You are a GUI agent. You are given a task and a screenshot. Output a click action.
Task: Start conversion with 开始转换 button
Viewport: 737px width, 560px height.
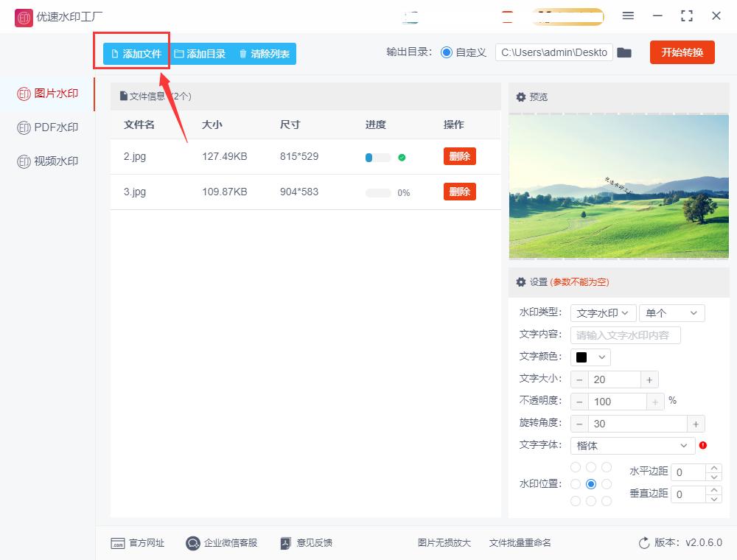click(x=682, y=52)
